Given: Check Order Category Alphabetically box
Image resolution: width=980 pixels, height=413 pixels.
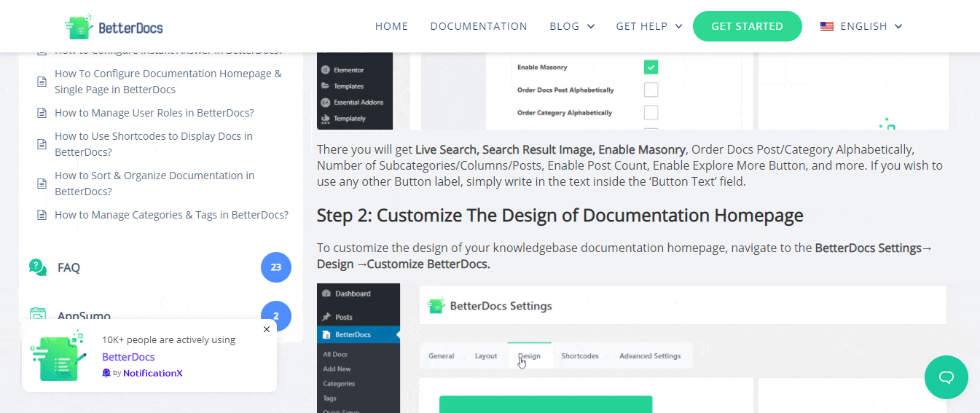Looking at the screenshot, I should pyautogui.click(x=651, y=113).
